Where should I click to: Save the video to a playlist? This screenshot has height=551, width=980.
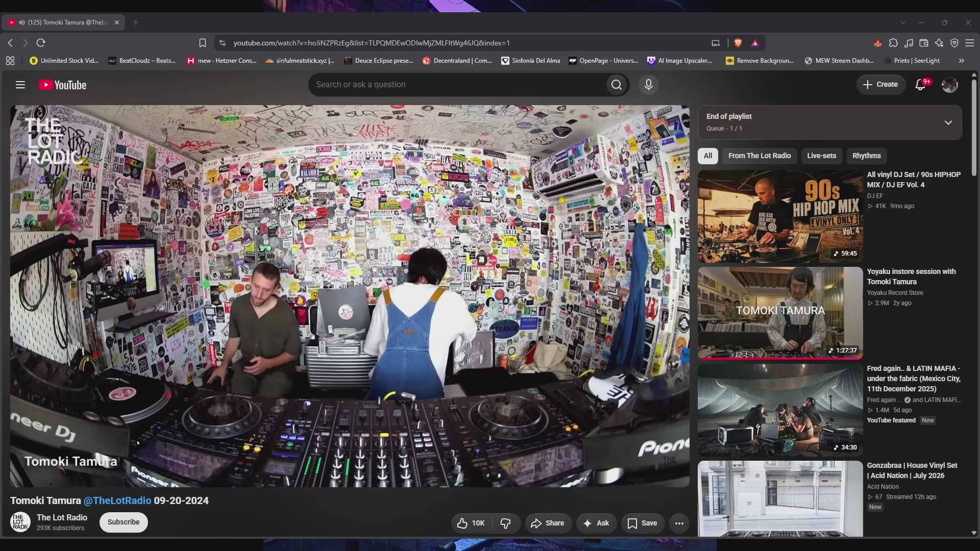point(643,523)
